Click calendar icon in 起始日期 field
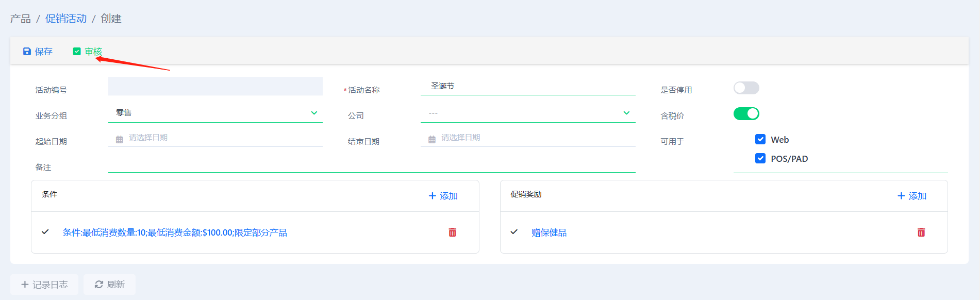 tap(120, 140)
